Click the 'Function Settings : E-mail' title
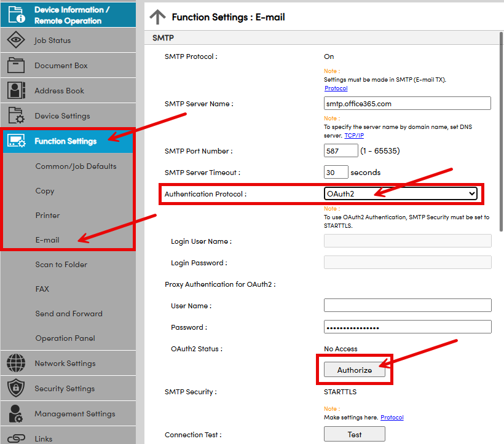 click(x=228, y=17)
